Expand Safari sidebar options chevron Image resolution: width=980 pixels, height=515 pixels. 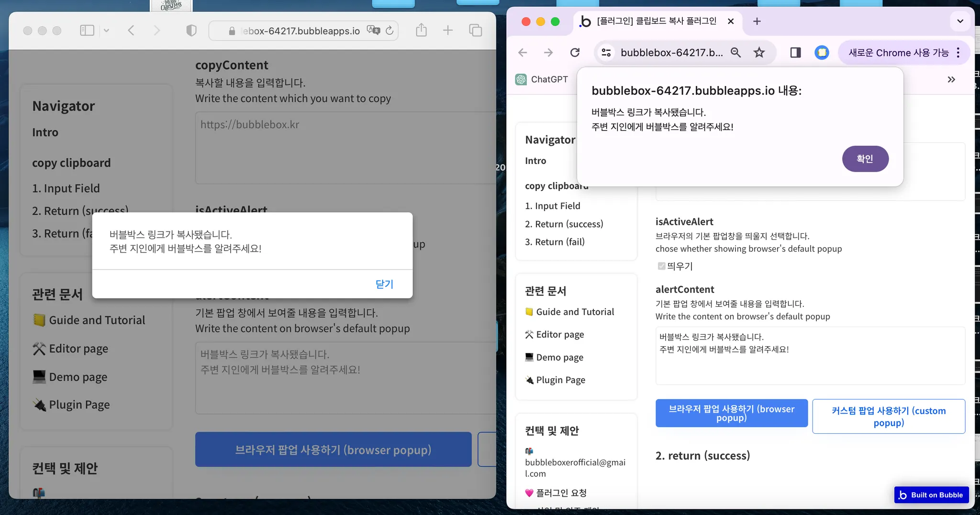106,31
